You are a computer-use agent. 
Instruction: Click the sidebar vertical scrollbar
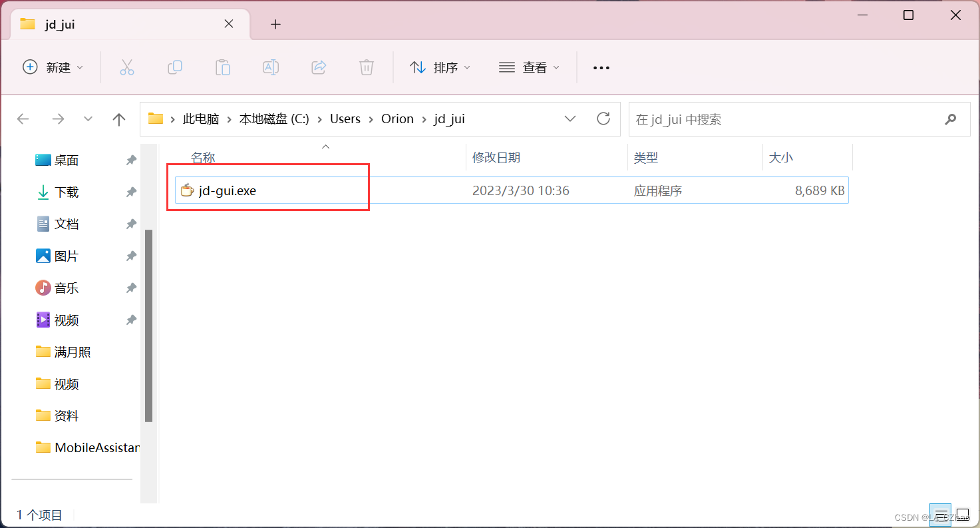click(x=149, y=326)
